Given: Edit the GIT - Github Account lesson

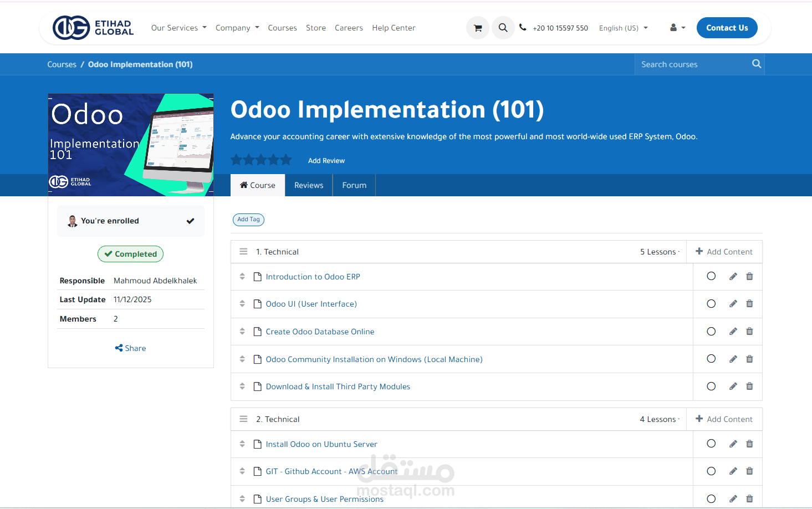Looking at the screenshot, I should 733,471.
